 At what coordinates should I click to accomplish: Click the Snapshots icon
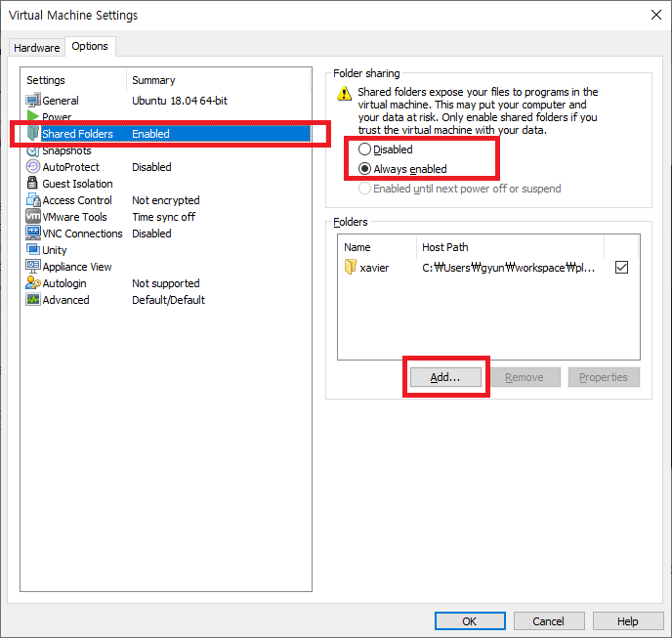(x=33, y=150)
